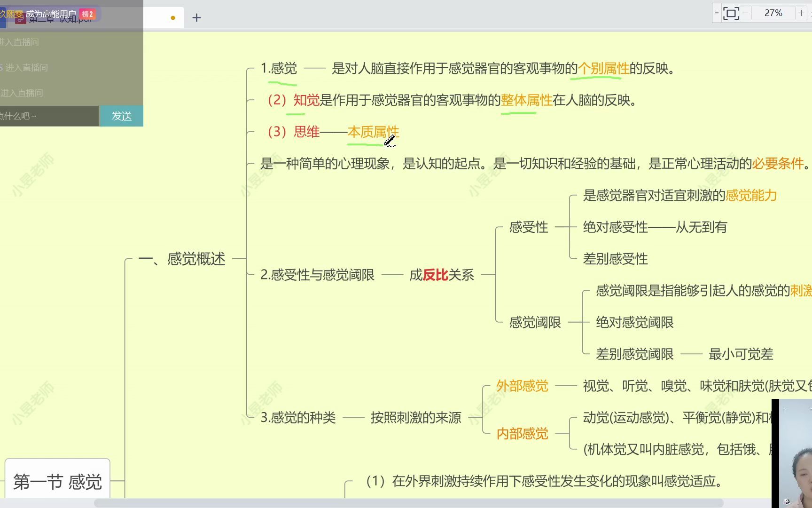Image resolution: width=812 pixels, height=508 pixels.
Task: Click the 绝对感觉阈限 node
Action: point(634,322)
